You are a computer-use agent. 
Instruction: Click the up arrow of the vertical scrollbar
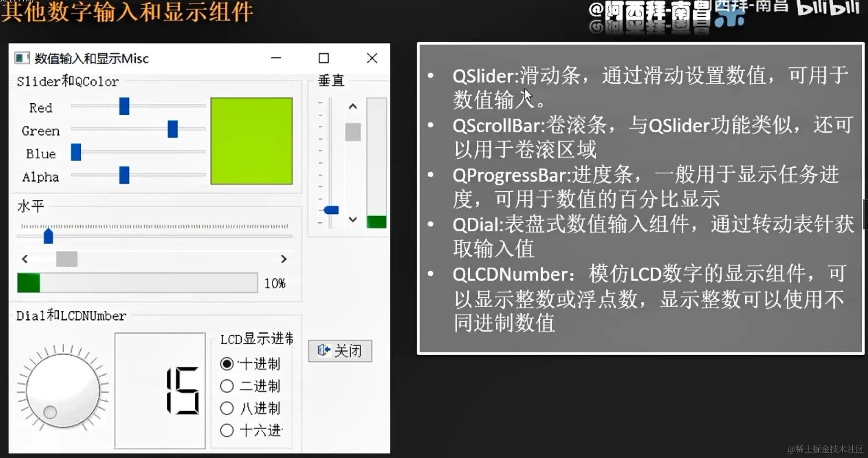pyautogui.click(x=353, y=107)
